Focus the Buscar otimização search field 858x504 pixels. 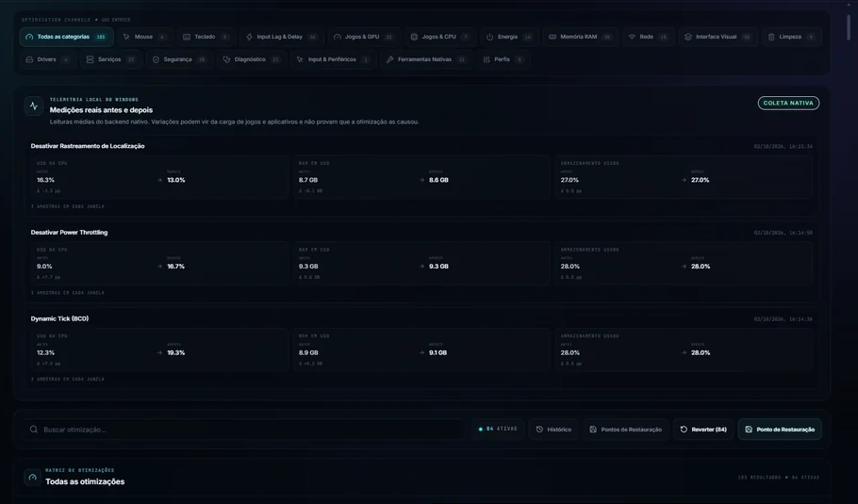(x=244, y=430)
